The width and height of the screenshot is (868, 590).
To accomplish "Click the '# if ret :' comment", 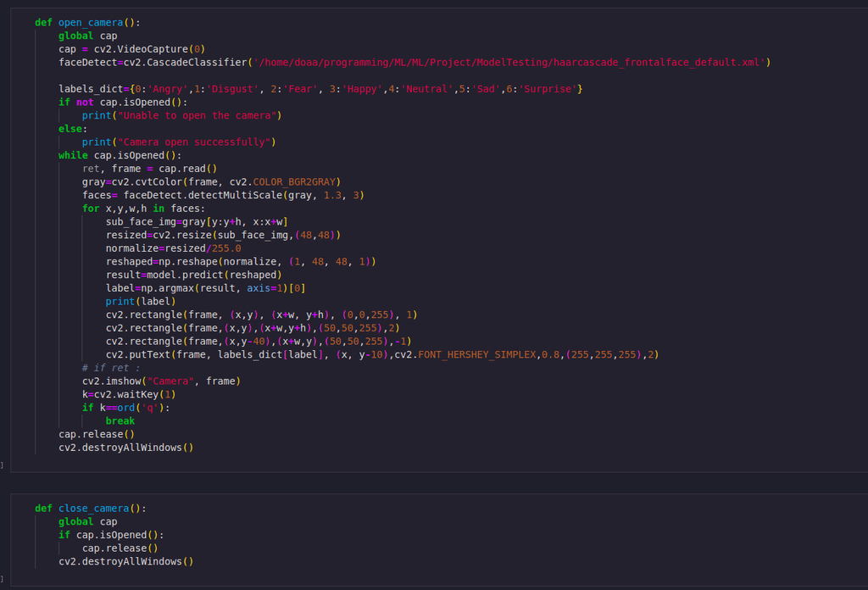I will click(x=111, y=368).
